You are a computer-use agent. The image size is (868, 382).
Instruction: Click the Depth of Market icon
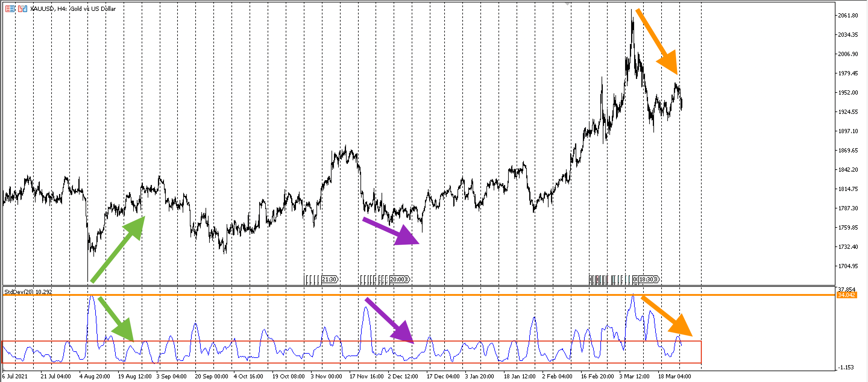10,9
